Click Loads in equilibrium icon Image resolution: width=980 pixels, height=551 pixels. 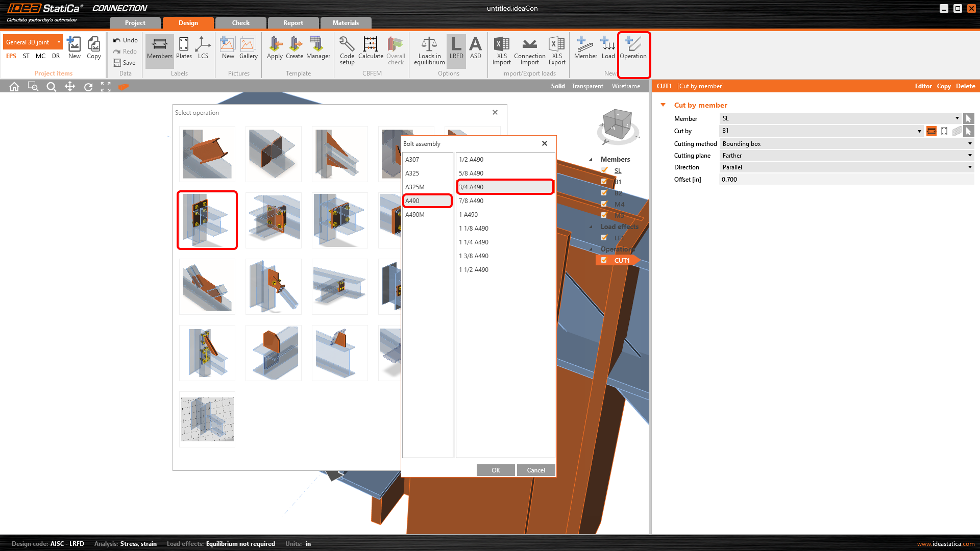click(429, 50)
